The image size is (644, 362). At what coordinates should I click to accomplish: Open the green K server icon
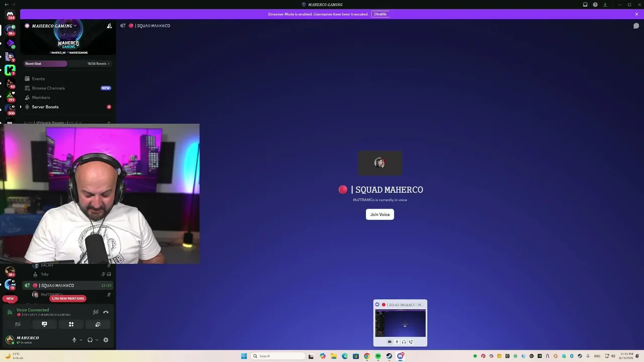[10, 70]
